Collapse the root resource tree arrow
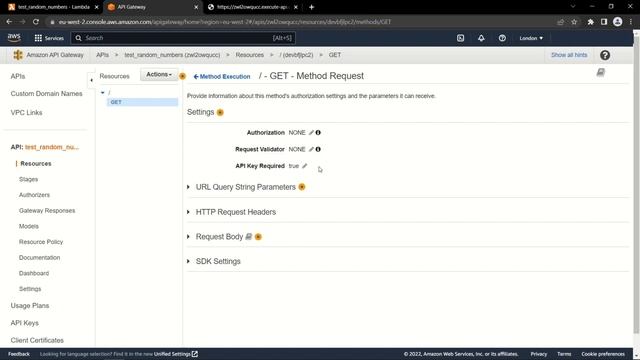Viewport: 640px width, 360px height. click(102, 93)
